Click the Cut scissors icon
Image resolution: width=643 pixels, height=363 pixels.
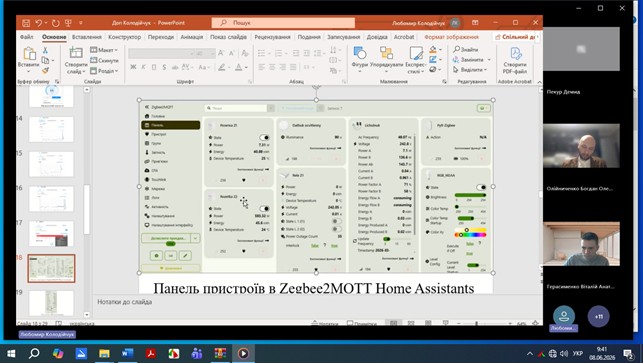45,50
